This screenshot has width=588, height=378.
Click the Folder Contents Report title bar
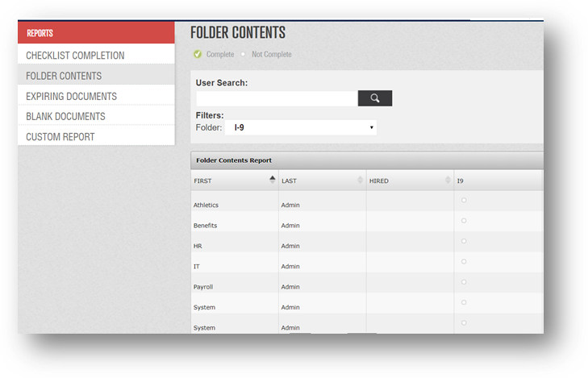(x=367, y=160)
